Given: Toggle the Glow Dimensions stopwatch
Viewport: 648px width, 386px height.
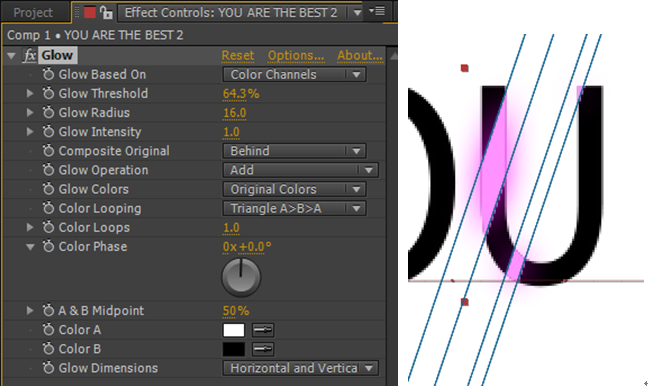Looking at the screenshot, I should coord(48,368).
